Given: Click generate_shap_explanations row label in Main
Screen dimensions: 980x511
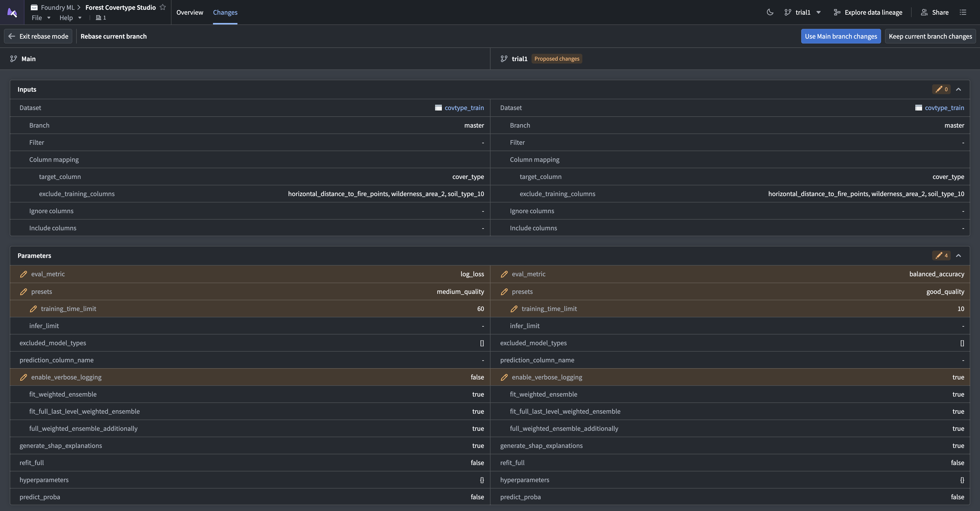Looking at the screenshot, I should point(61,445).
